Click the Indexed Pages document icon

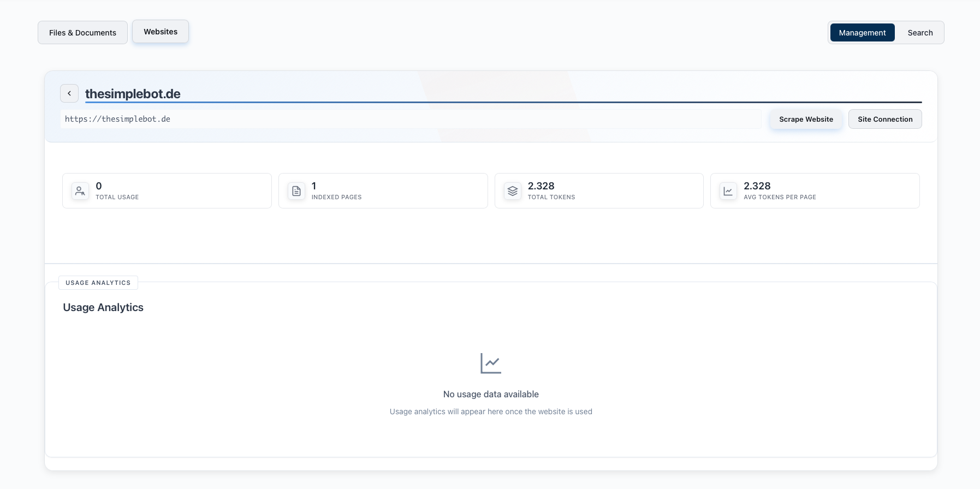coord(296,191)
